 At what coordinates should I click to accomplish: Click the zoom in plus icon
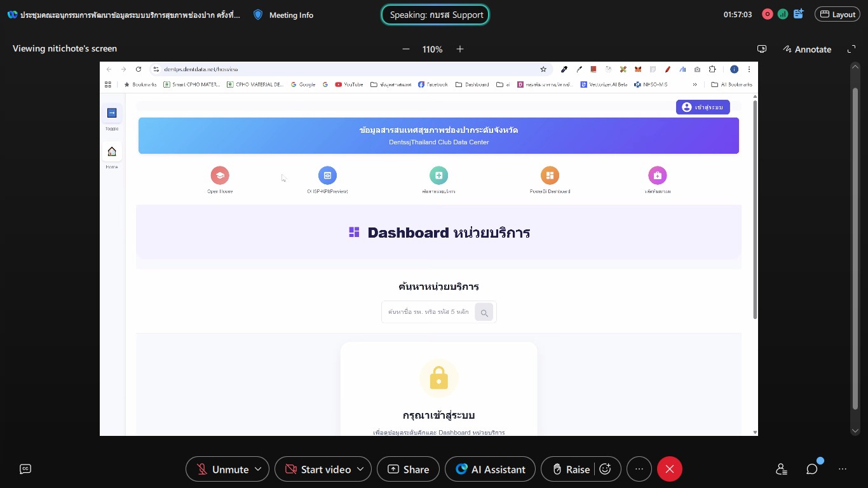click(460, 49)
